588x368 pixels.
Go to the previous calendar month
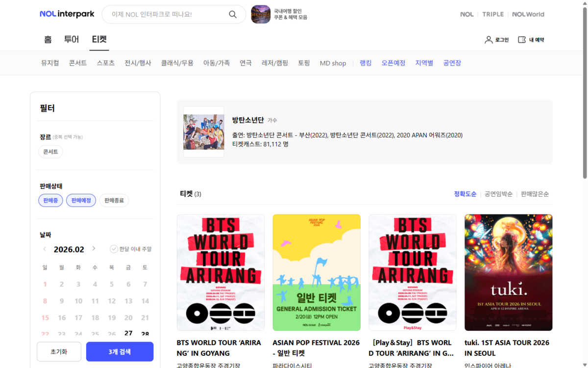45,249
